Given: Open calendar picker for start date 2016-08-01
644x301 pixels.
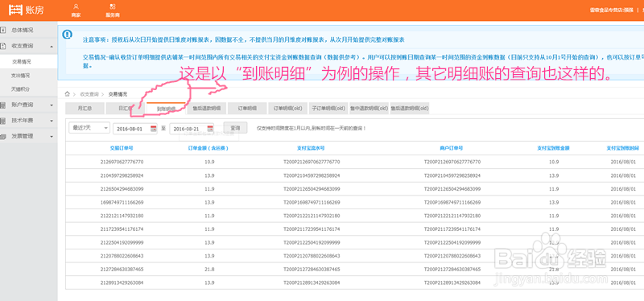Looking at the screenshot, I should (x=153, y=128).
